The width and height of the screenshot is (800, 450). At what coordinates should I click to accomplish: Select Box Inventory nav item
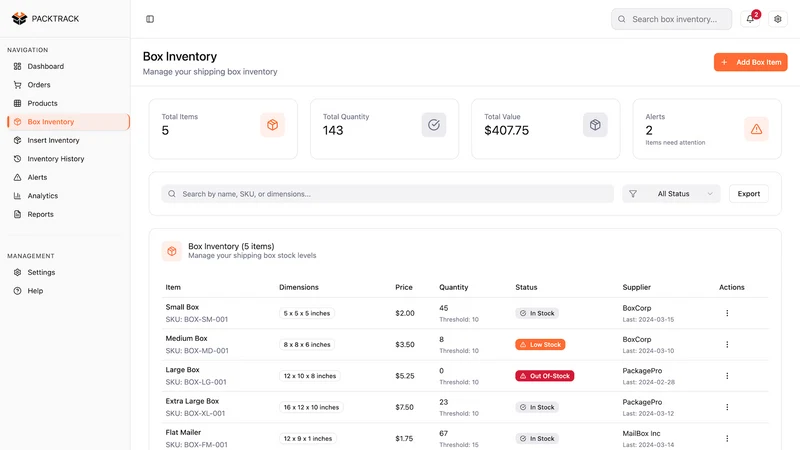tap(68, 122)
